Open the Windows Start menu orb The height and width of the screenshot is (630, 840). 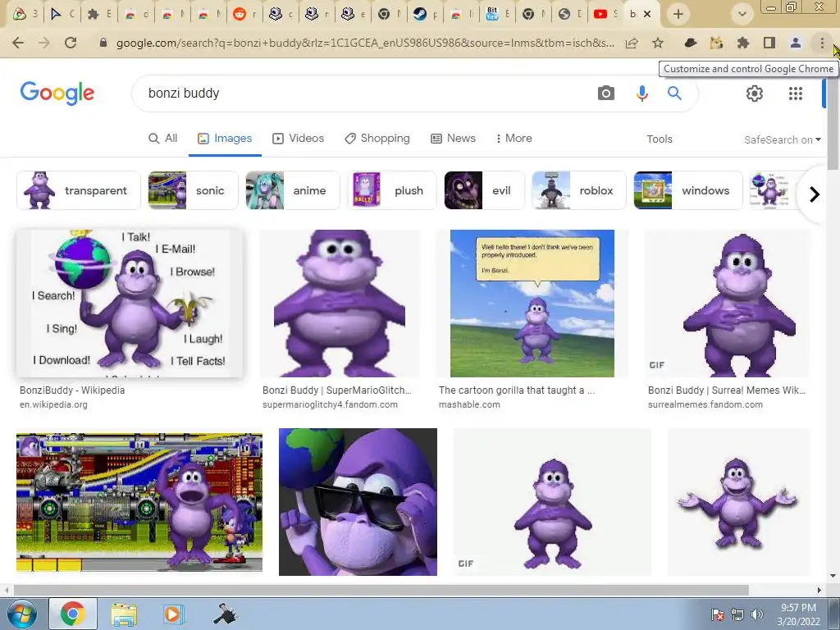pos(21,614)
